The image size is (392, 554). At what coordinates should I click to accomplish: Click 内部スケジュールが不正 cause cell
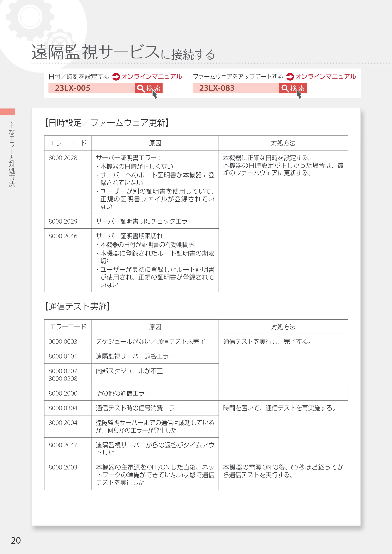(155, 375)
